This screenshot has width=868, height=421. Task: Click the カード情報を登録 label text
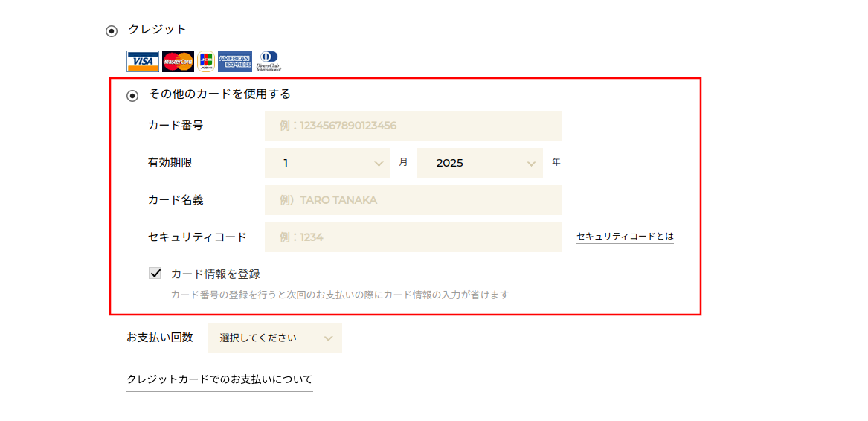pyautogui.click(x=216, y=274)
